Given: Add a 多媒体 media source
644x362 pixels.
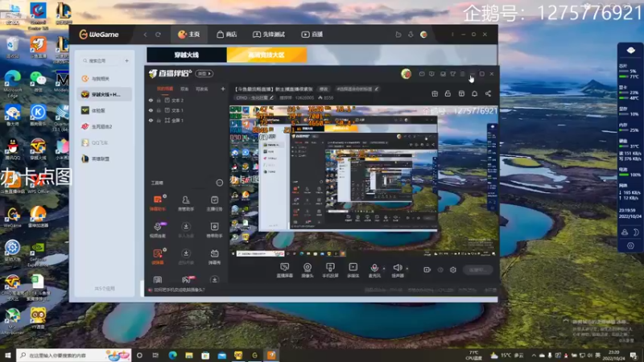Looking at the screenshot, I should click(x=353, y=270).
